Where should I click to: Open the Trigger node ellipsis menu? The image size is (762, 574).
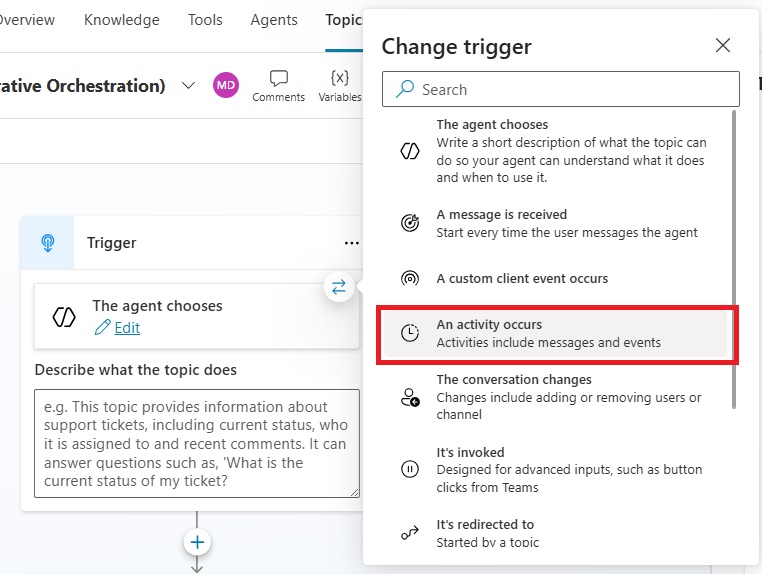[x=351, y=243]
